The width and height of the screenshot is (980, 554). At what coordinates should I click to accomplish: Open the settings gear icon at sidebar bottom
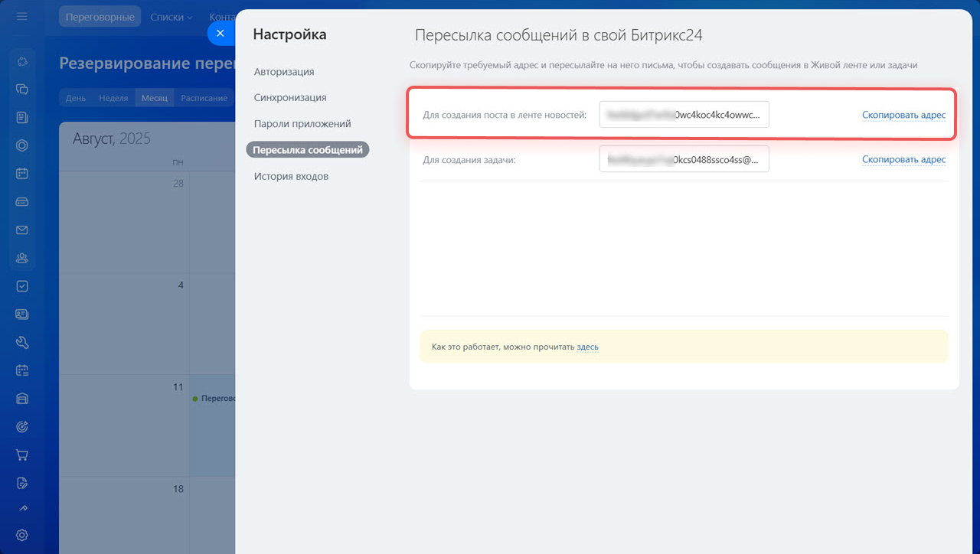22,535
